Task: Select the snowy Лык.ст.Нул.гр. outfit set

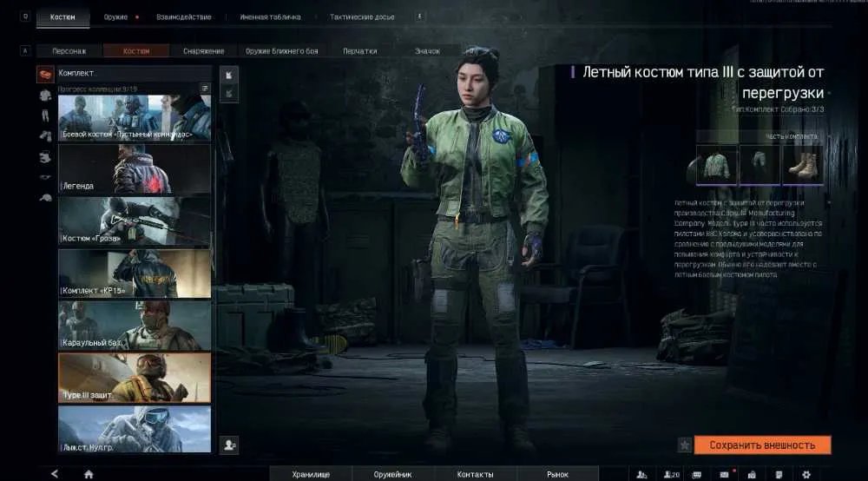Action: click(135, 430)
